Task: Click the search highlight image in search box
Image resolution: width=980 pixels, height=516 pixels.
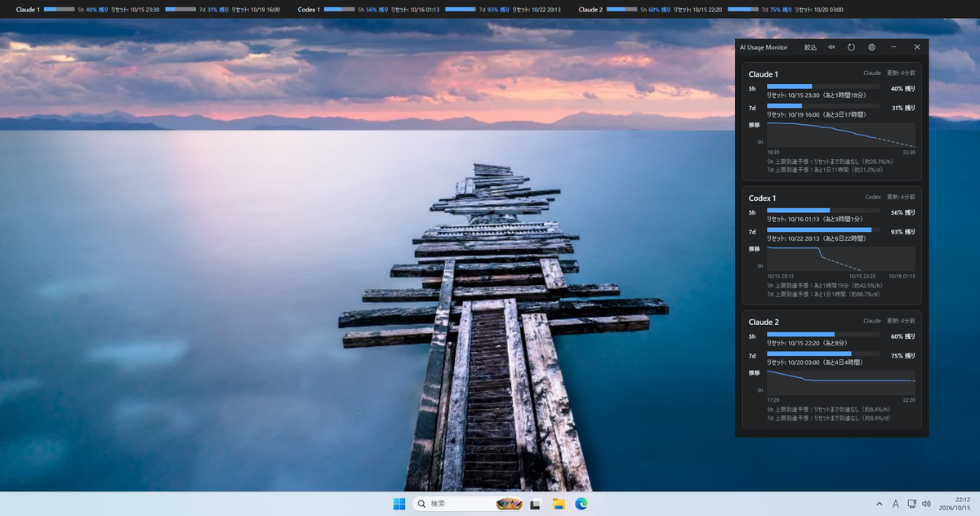Action: point(508,504)
